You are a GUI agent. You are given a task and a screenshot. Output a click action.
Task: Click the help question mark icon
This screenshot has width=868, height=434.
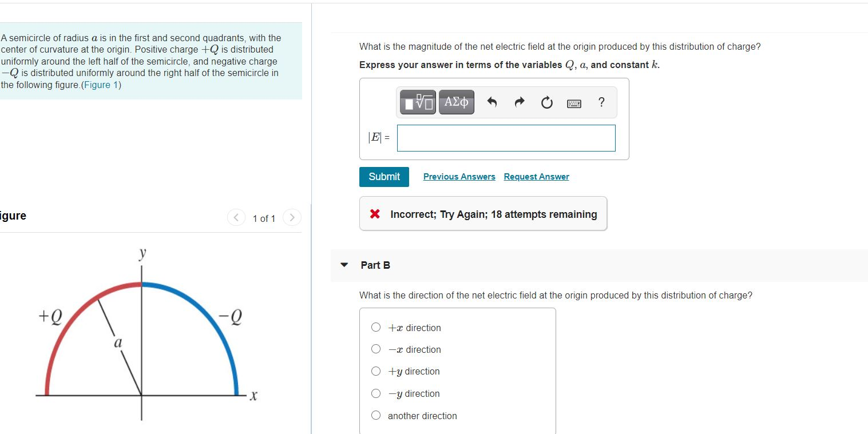click(601, 102)
